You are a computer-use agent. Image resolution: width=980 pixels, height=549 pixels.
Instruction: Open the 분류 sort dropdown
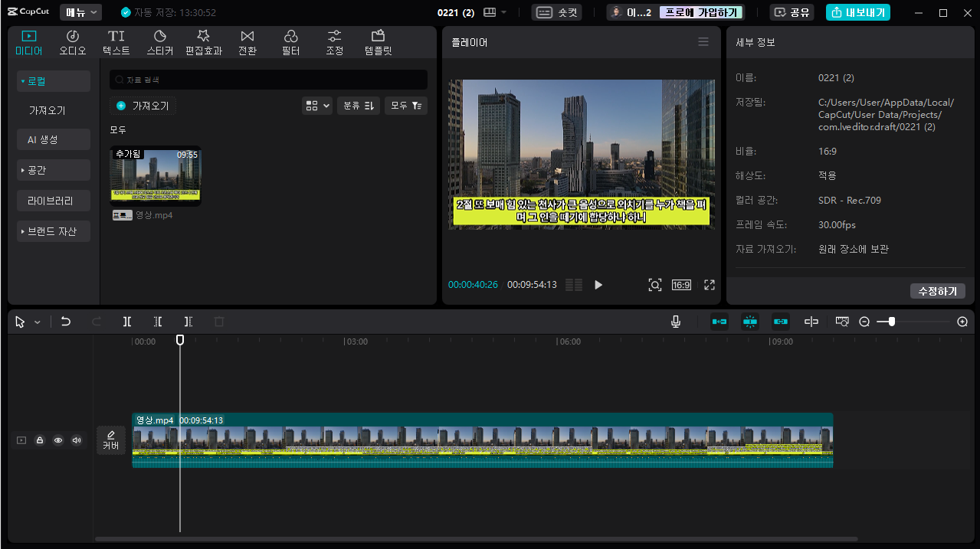[359, 106]
